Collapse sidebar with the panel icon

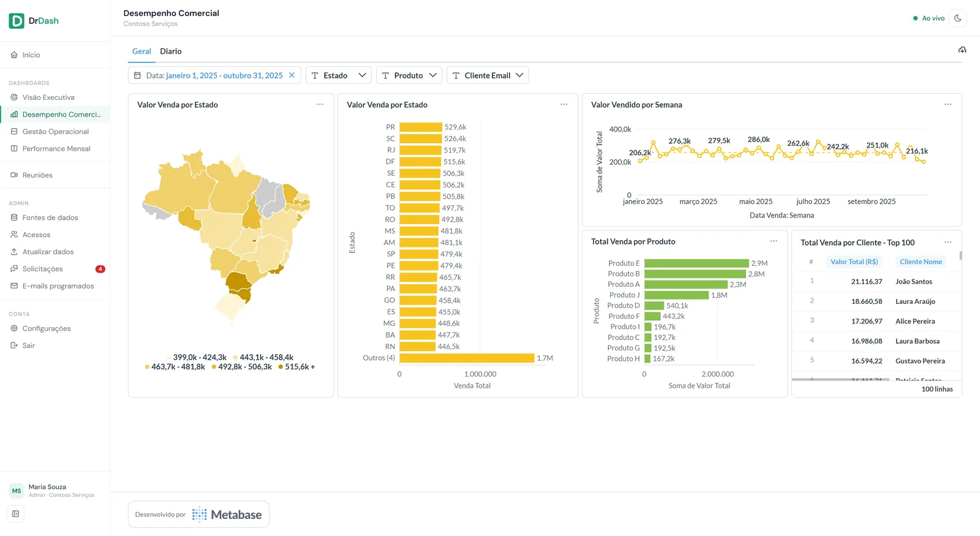(16, 514)
